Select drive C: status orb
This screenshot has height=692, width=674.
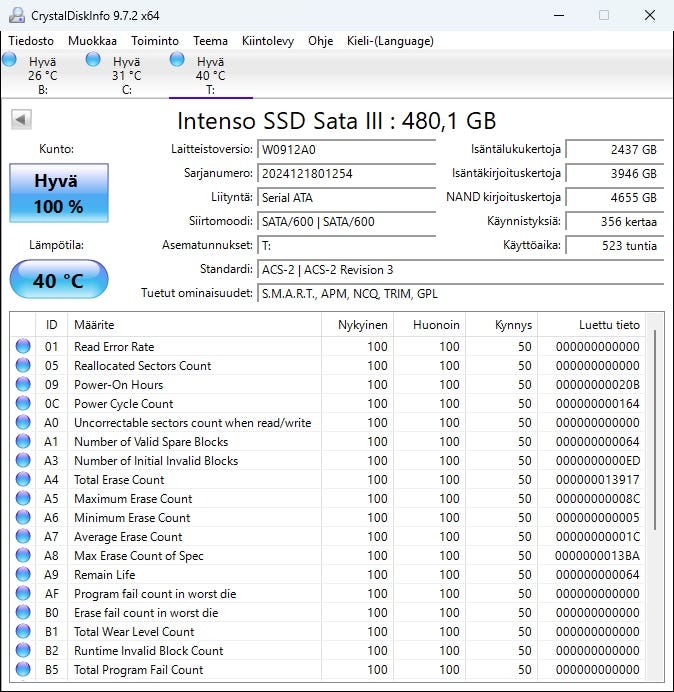pyautogui.click(x=94, y=60)
